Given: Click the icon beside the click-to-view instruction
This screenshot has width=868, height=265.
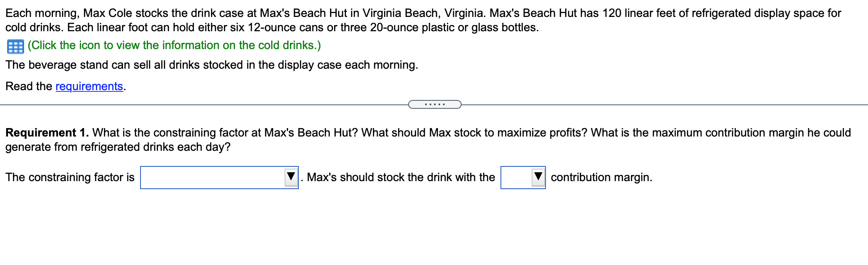Looking at the screenshot, I should point(15,46).
